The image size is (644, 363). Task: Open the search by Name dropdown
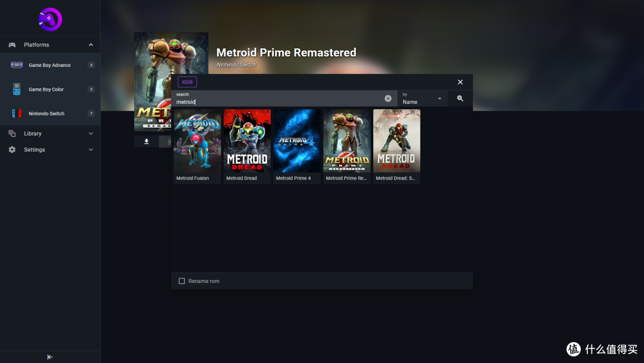point(422,99)
